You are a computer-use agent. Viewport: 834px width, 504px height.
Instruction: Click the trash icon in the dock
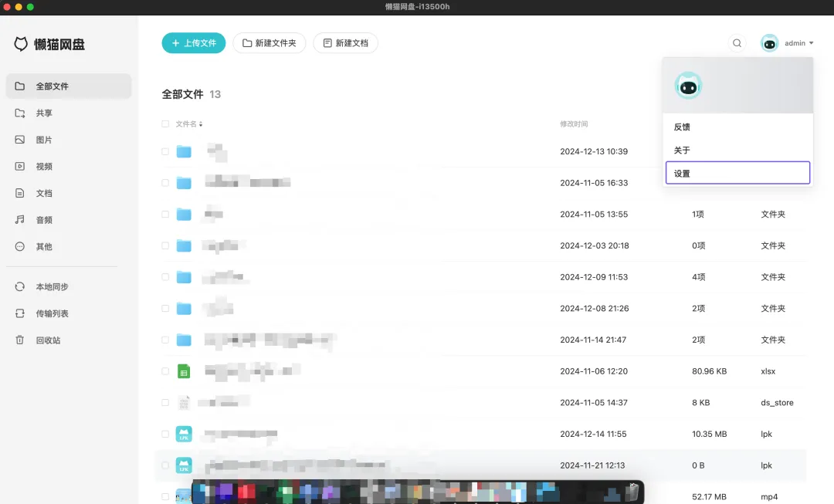click(632, 492)
